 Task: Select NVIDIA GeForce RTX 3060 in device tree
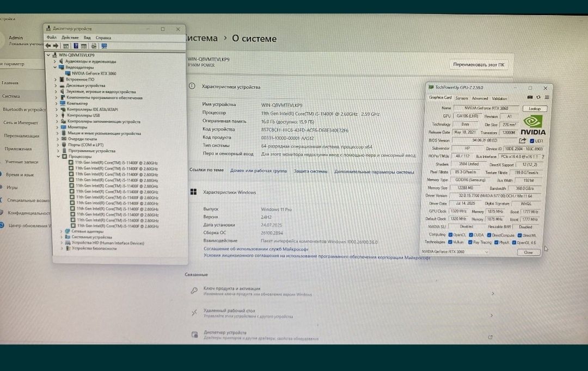click(x=94, y=73)
